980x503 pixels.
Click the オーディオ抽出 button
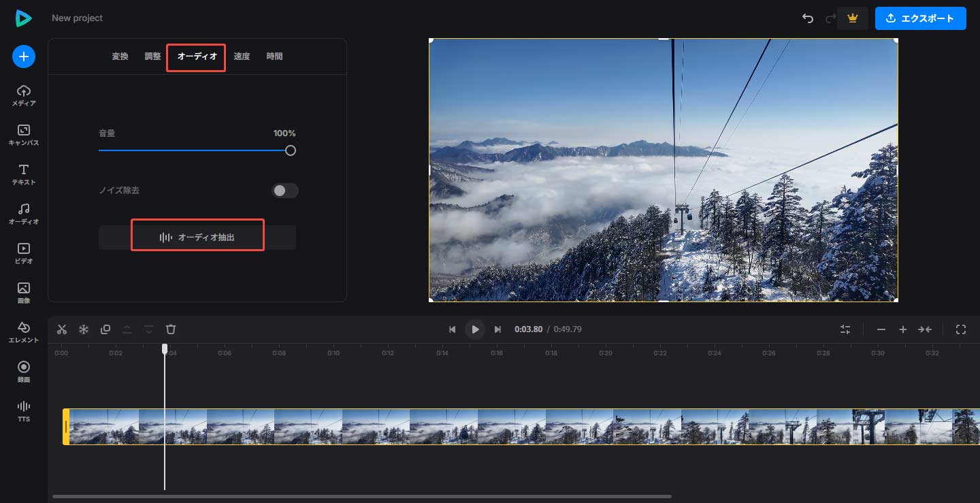pos(197,238)
